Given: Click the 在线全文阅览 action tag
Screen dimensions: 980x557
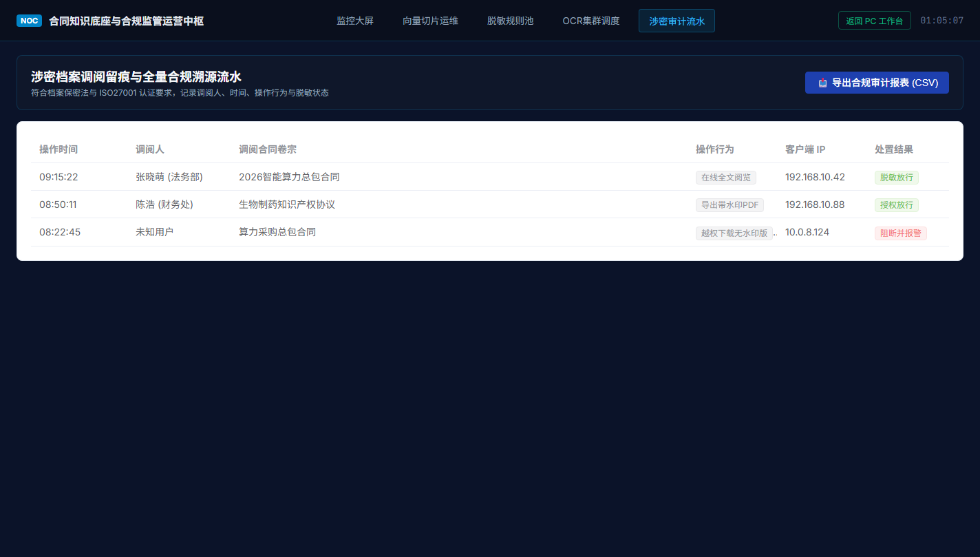Looking at the screenshot, I should coord(726,178).
